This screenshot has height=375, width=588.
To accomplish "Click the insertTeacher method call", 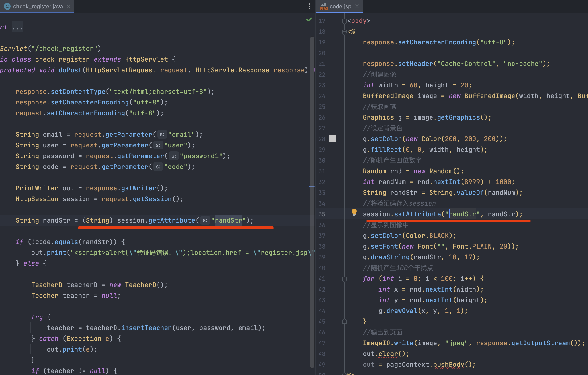I will pyautogui.click(x=146, y=328).
